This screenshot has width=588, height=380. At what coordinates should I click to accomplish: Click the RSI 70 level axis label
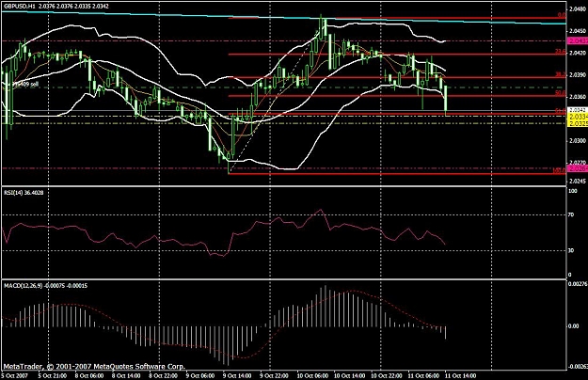pos(571,215)
